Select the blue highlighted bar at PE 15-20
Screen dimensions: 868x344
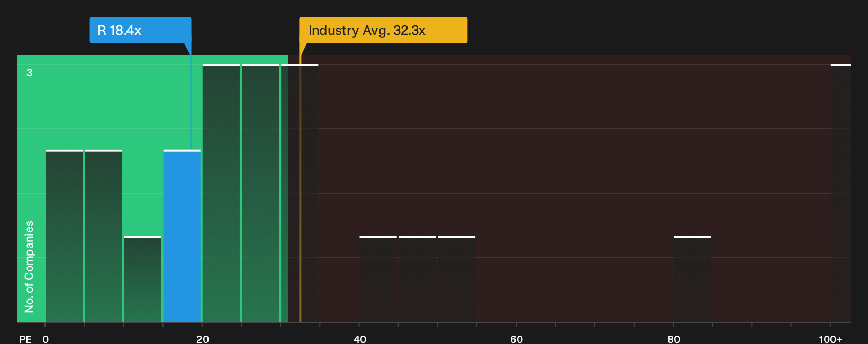(x=182, y=236)
